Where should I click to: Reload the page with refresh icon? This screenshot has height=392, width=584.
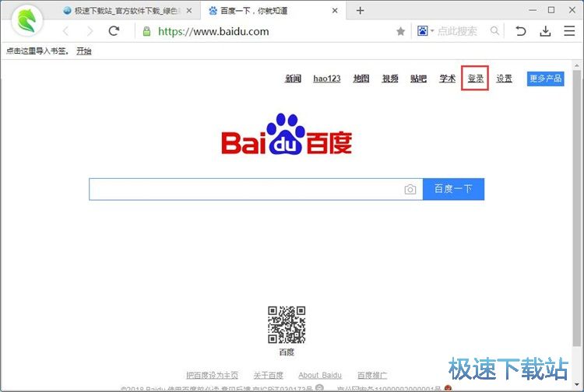pos(114,31)
